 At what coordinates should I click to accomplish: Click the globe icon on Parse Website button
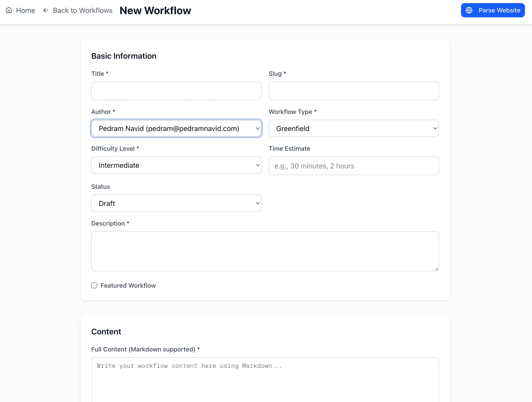click(x=469, y=10)
